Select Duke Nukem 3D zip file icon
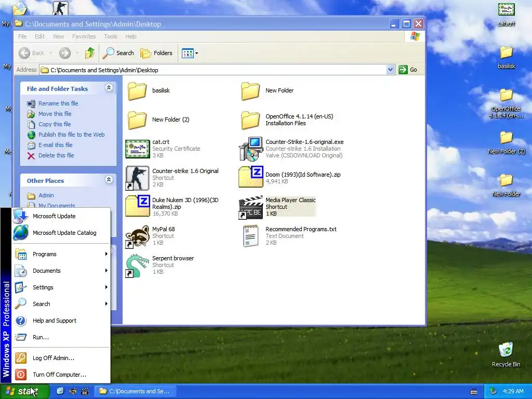Screen dimensions: 532x399 coord(137,207)
